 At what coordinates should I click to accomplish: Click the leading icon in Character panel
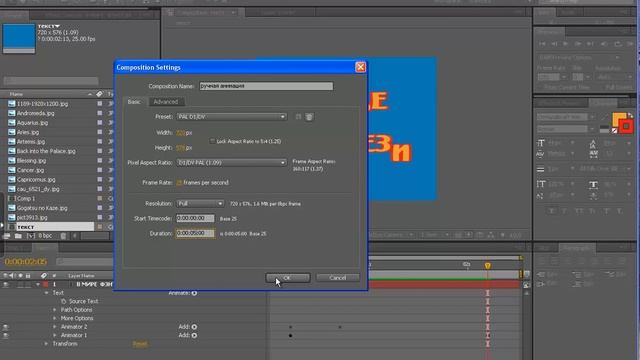[x=593, y=143]
